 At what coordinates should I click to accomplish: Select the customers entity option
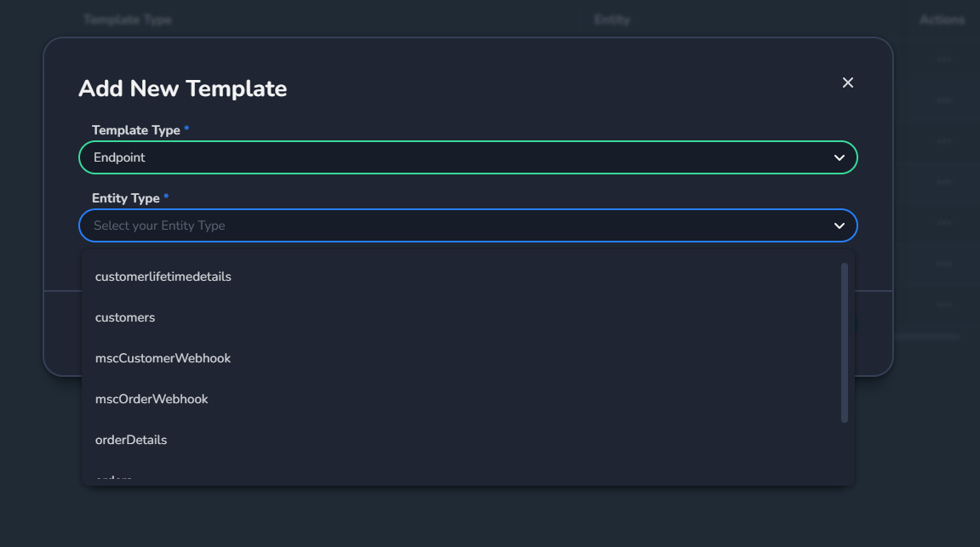point(461,317)
